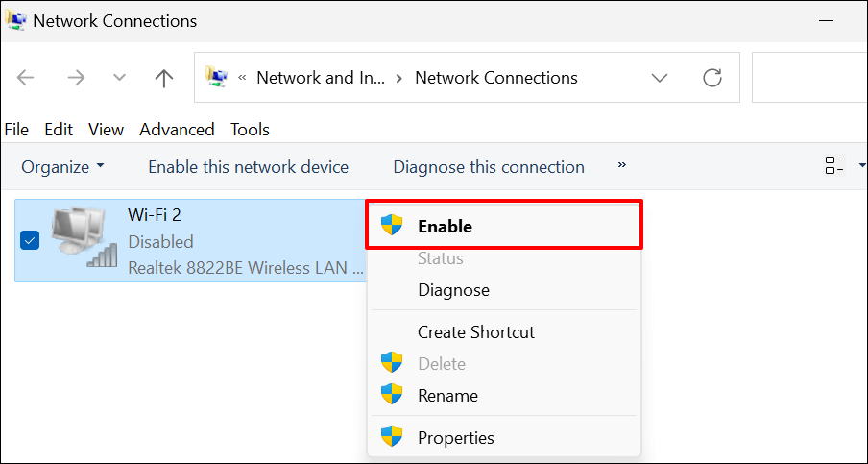Click Diagnose this connection

point(488,167)
